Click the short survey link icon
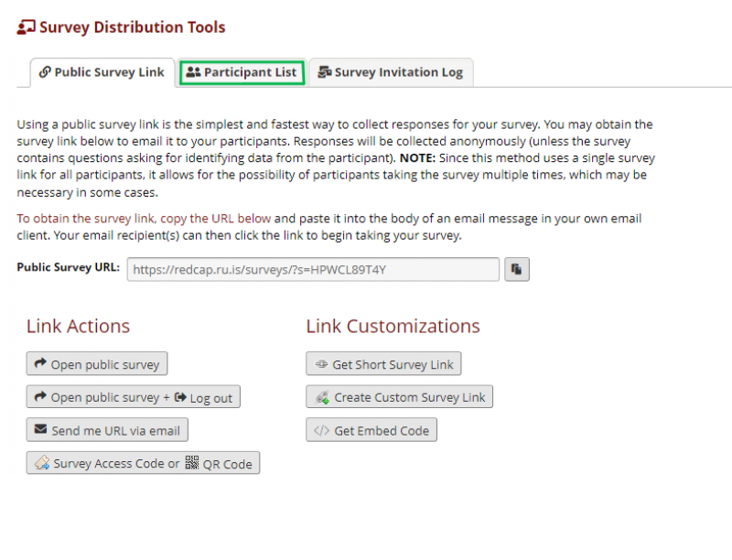Image resolution: width=732 pixels, height=560 pixels. pyautogui.click(x=321, y=364)
